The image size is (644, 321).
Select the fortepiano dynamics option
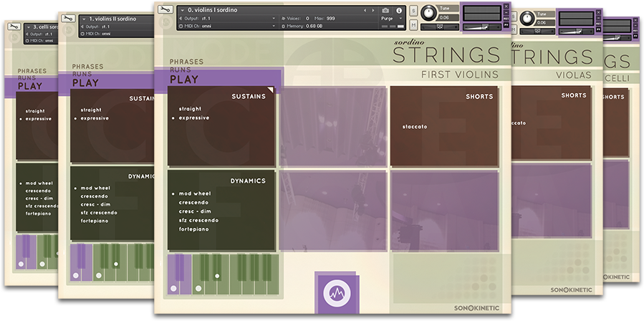194,229
